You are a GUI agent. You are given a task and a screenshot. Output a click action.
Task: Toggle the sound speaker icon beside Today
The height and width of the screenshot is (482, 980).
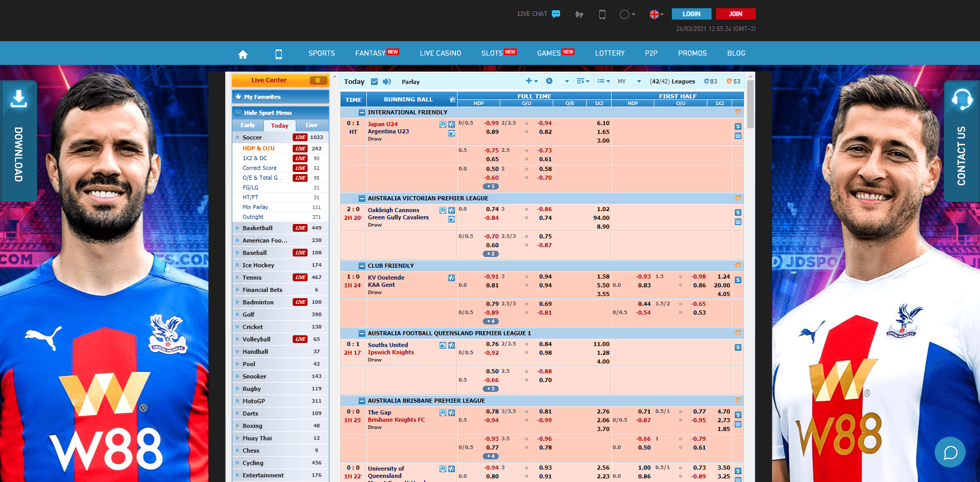(x=387, y=82)
